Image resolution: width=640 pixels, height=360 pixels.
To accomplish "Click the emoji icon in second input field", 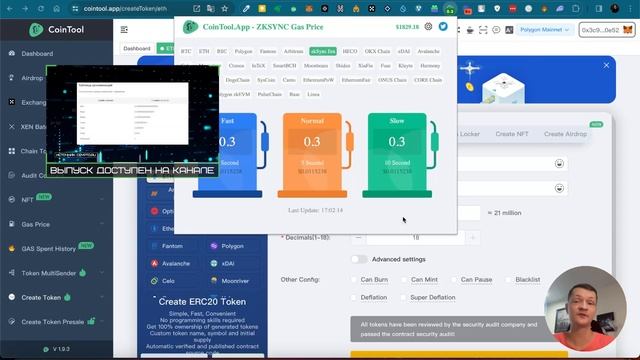I will pyautogui.click(x=559, y=188).
